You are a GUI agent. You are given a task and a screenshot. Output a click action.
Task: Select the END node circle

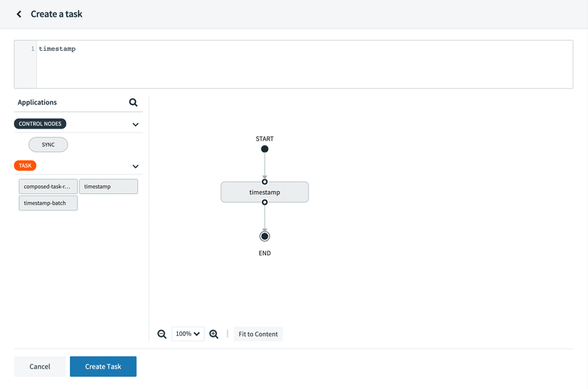(265, 236)
